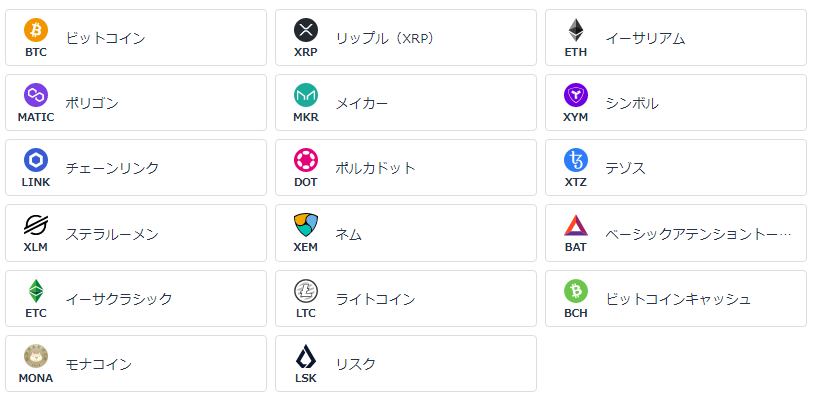Select the teal Maker MKR icon
The width and height of the screenshot is (813, 402).
coord(306,95)
